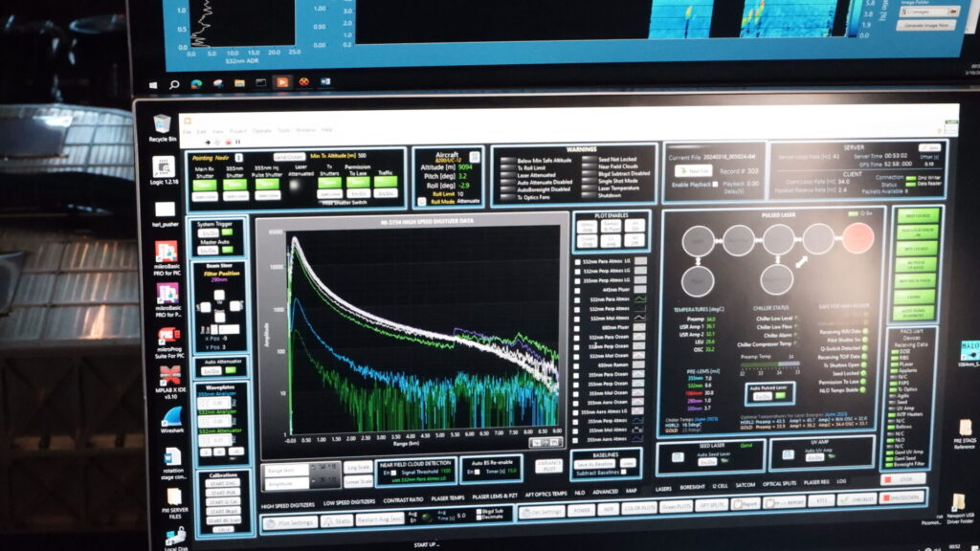Open the Logic 1.2.18 desktop shortcut
980x551 pixels.
point(164,166)
